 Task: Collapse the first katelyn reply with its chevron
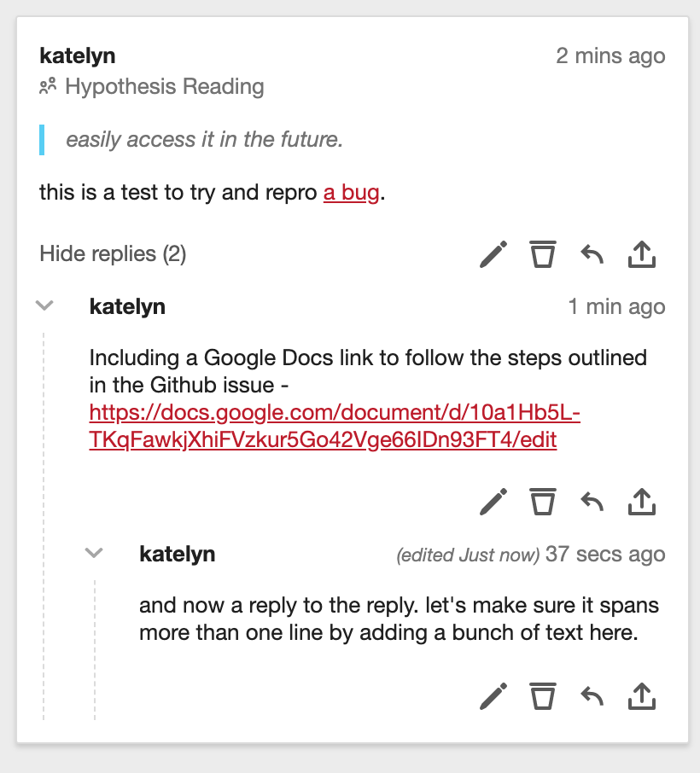pos(44,305)
